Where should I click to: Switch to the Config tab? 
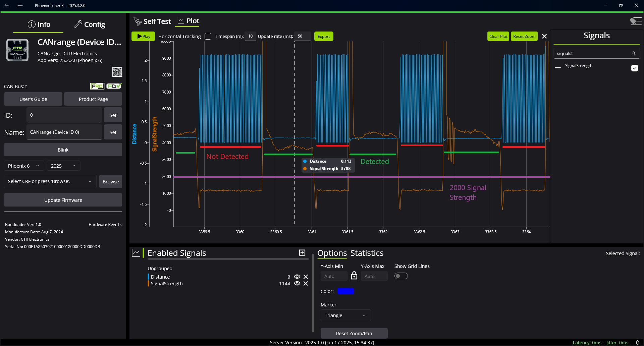[90, 24]
